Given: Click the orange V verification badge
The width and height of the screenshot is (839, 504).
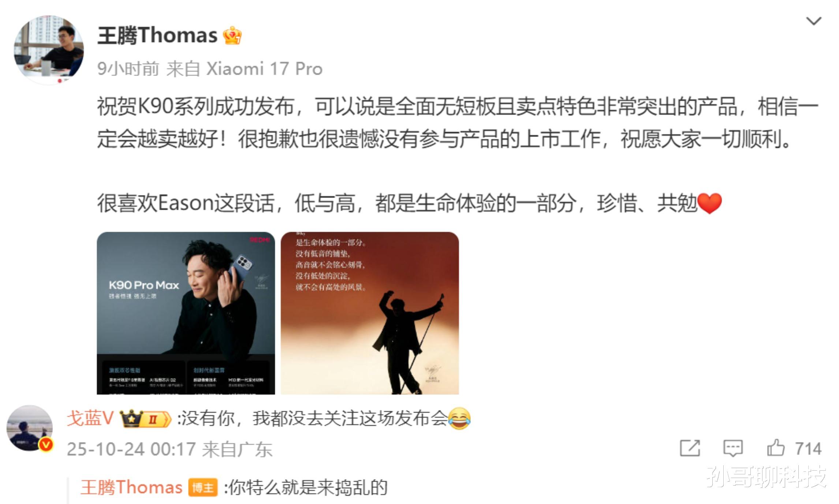Looking at the screenshot, I should (x=46, y=444).
